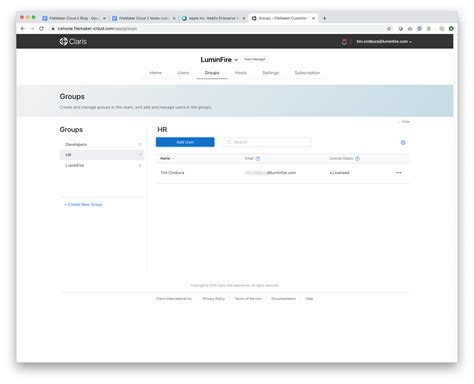This screenshot has width=474, height=384.
Task: Click the address bar URL
Action: pyautogui.click(x=97, y=29)
